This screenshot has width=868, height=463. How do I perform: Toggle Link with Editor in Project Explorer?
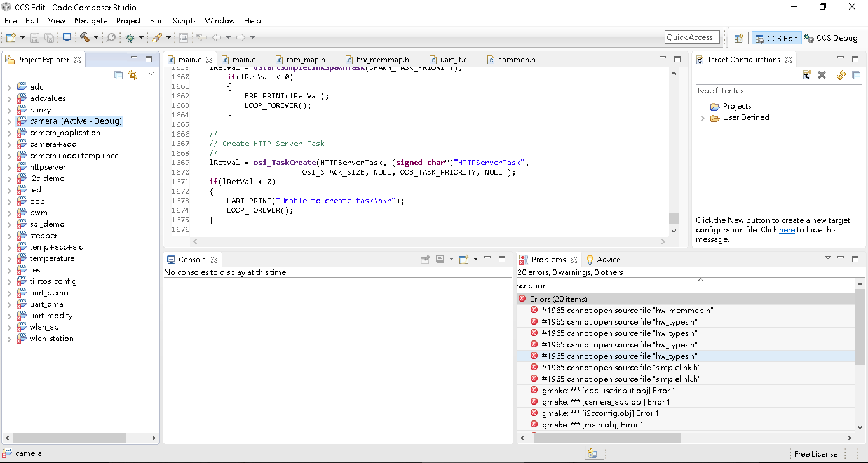(x=133, y=75)
